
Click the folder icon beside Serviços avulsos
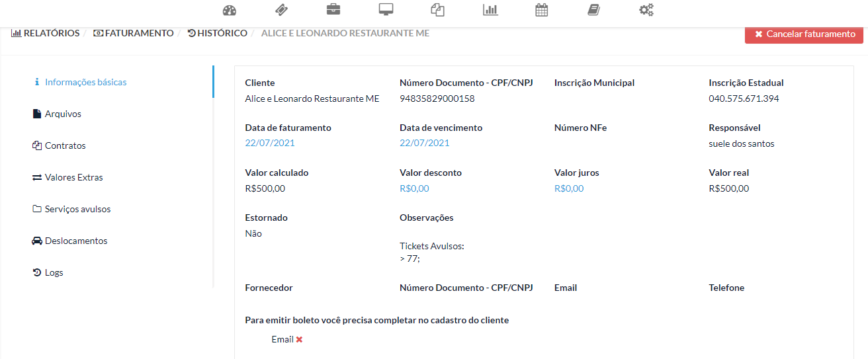click(37, 209)
